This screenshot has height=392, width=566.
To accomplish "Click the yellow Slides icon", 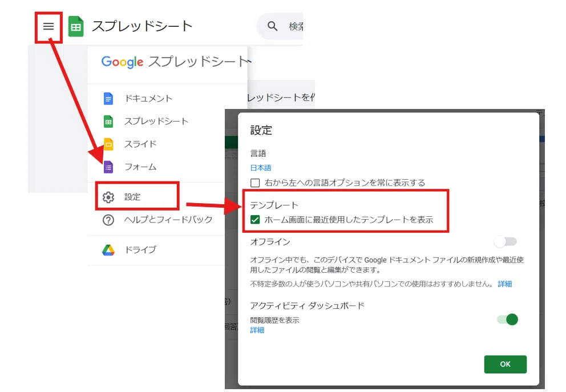I will click(x=108, y=144).
